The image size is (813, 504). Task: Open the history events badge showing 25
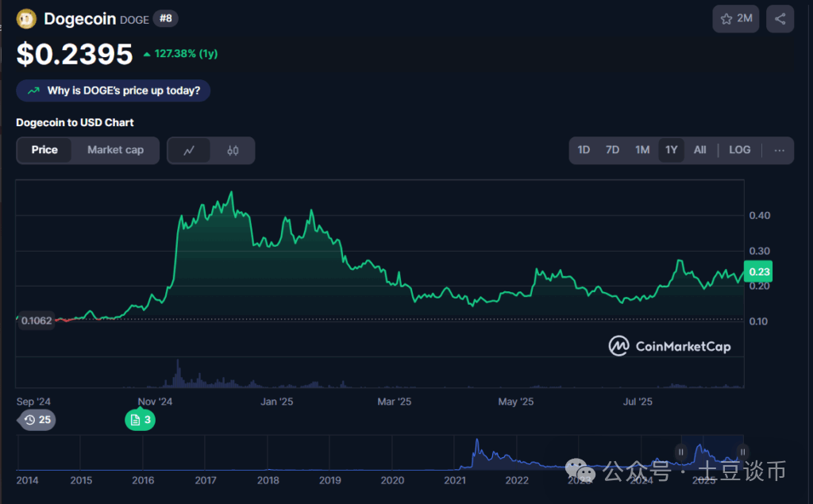[37, 420]
